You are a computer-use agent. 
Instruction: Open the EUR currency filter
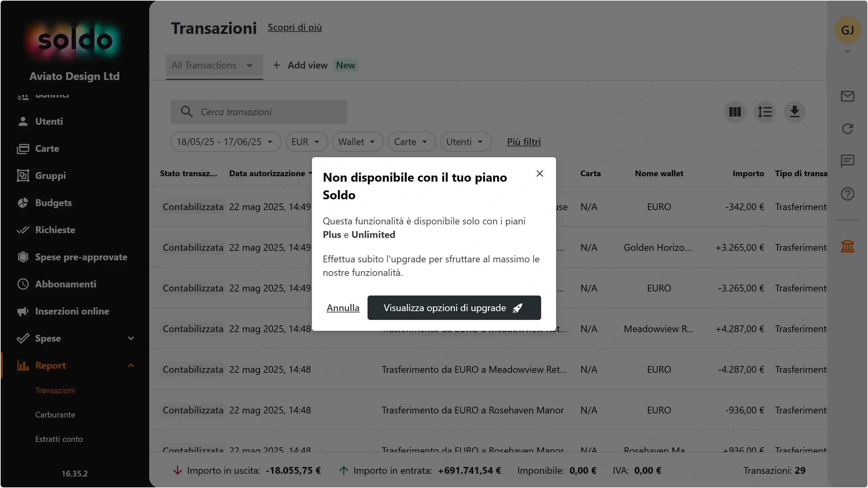(307, 142)
